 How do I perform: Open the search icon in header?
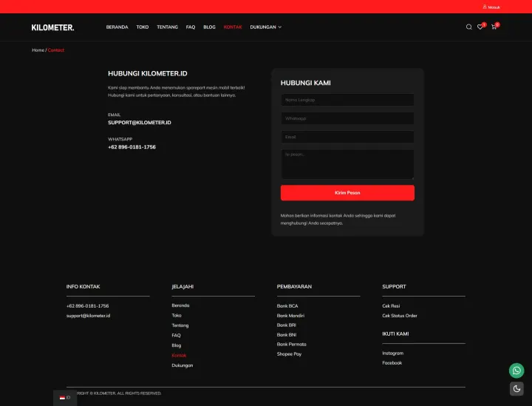coord(469,27)
